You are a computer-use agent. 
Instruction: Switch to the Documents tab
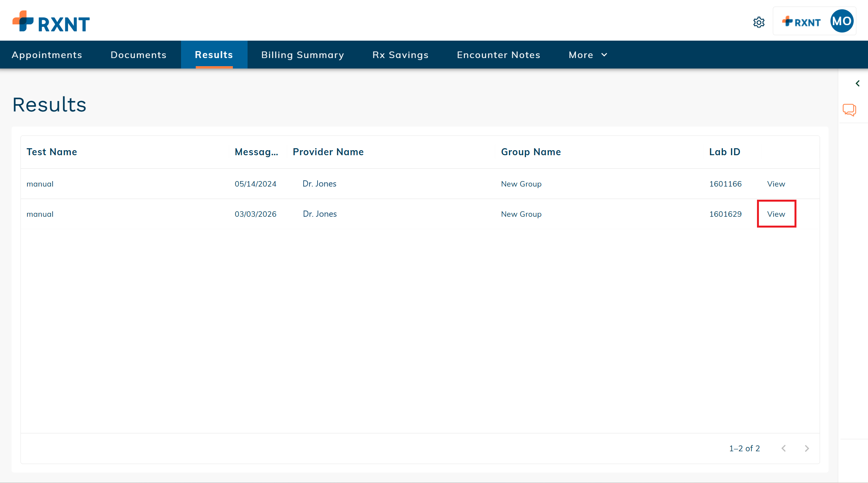[138, 55]
